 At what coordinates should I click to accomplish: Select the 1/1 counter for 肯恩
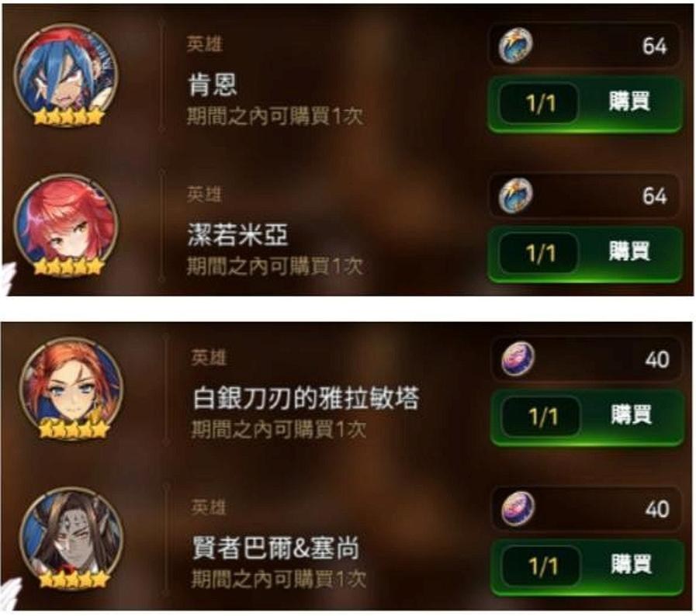[538, 103]
